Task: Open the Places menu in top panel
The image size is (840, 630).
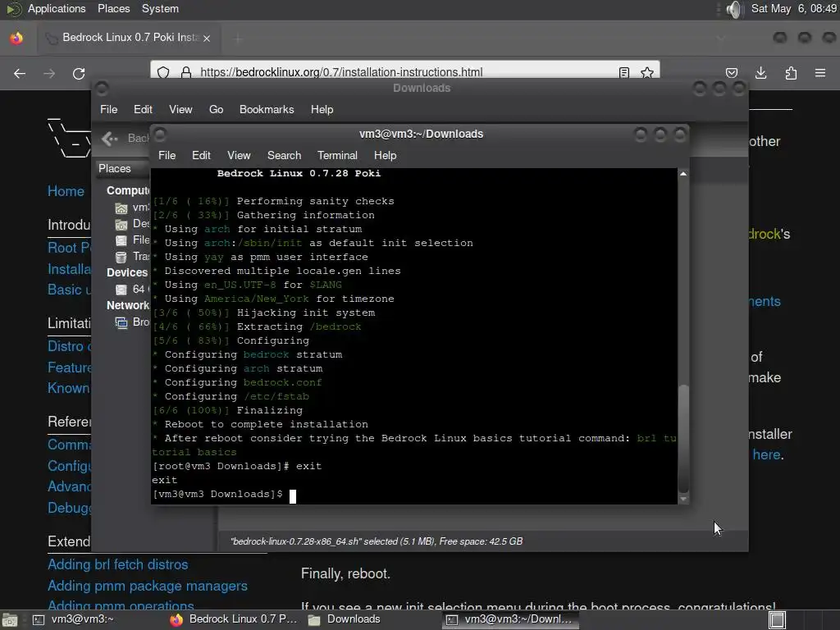Action: click(113, 8)
